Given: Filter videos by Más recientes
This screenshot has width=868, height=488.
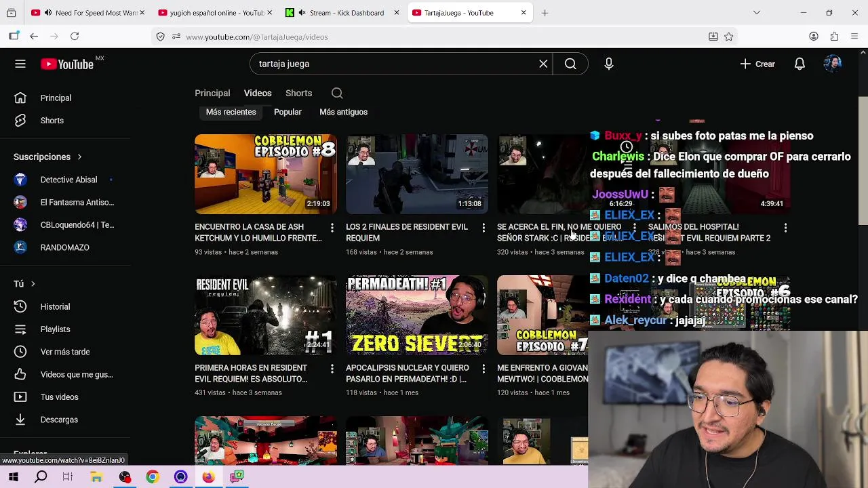Looking at the screenshot, I should pos(231,112).
